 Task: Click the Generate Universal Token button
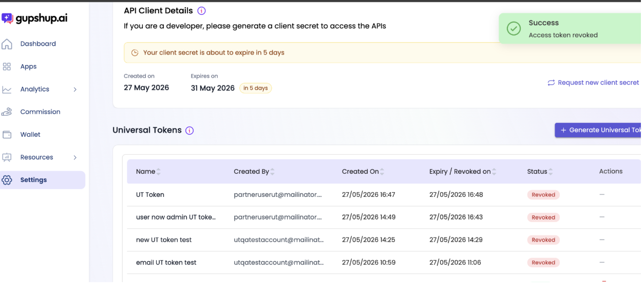coord(598,130)
